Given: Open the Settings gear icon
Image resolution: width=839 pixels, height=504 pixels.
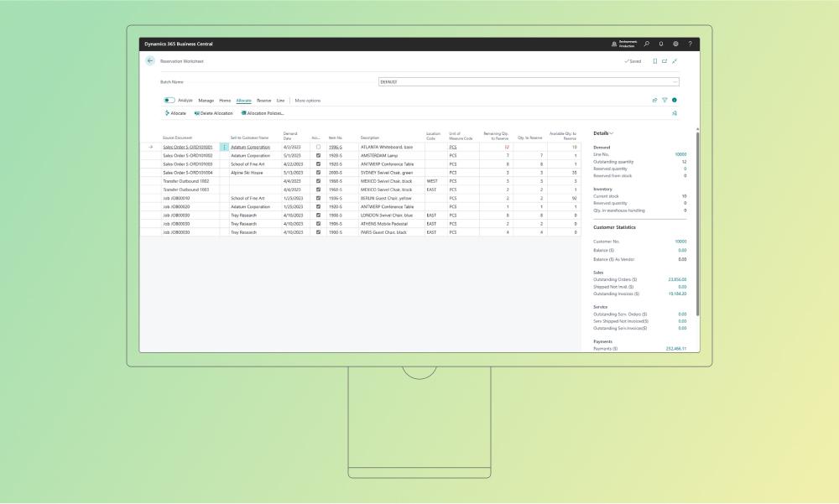Looking at the screenshot, I should 675,44.
